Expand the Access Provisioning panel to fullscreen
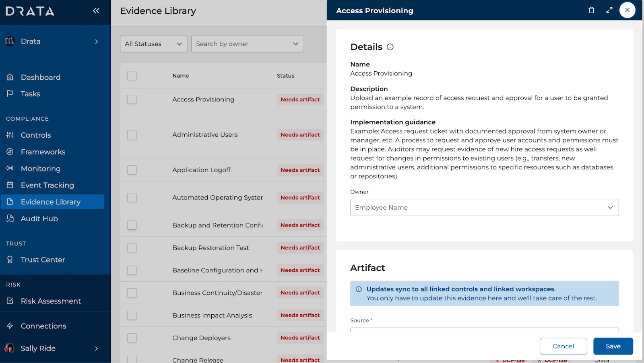 tap(609, 10)
